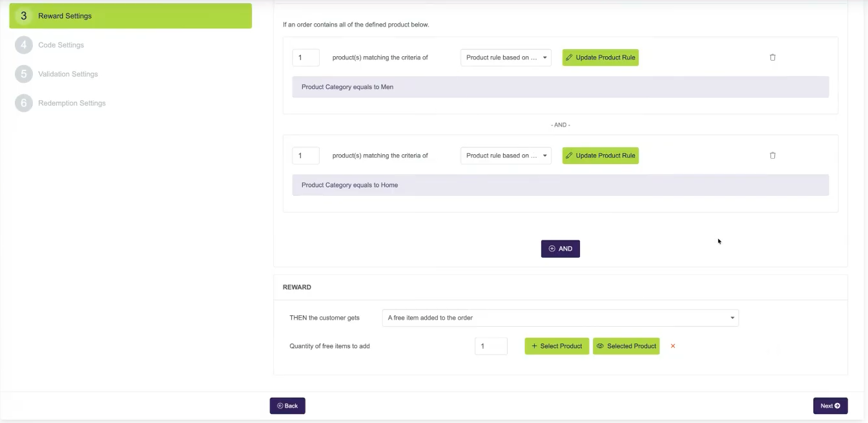The image size is (868, 423).
Task: Go to Code Settings step
Action: (61, 45)
